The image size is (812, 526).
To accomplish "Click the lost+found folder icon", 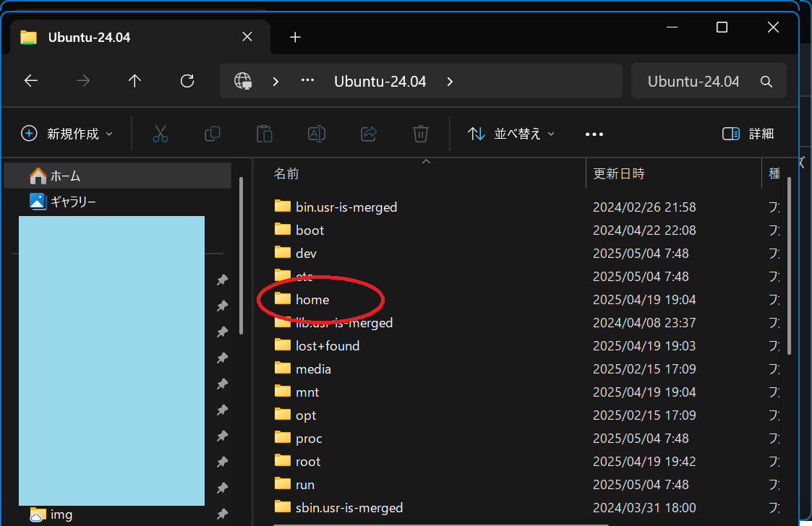I will pos(282,344).
